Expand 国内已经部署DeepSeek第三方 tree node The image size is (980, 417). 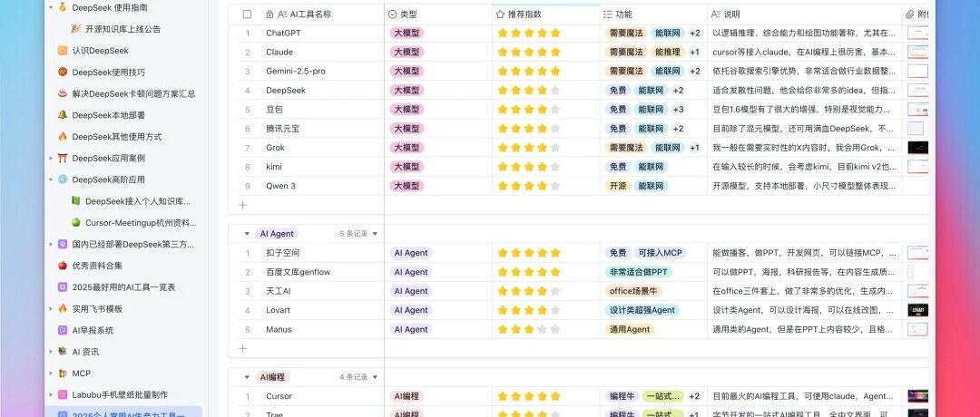(51, 244)
